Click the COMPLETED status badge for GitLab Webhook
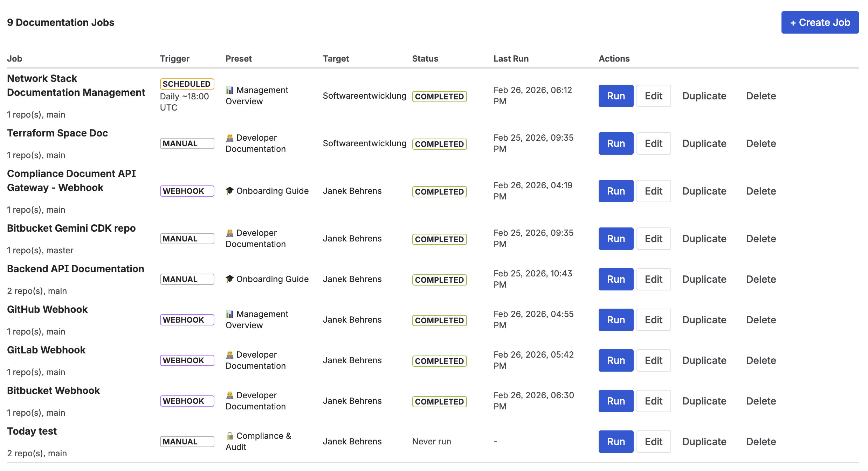The width and height of the screenshot is (868, 471). click(x=439, y=361)
